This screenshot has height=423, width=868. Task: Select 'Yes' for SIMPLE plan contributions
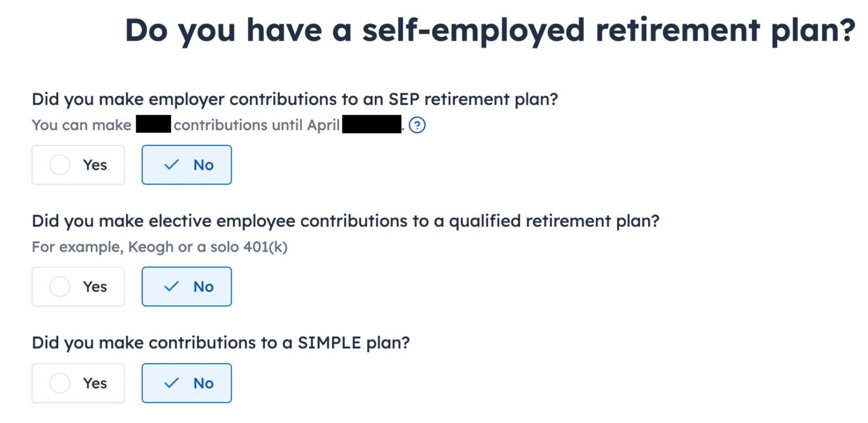coord(78,383)
